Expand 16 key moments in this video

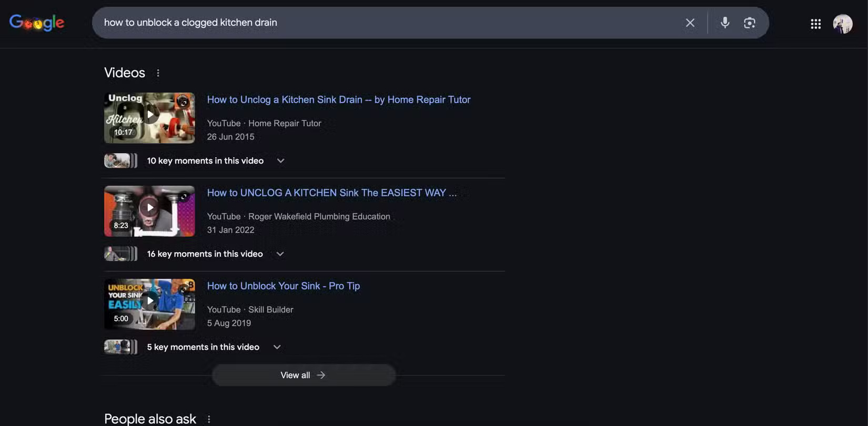[x=280, y=254]
